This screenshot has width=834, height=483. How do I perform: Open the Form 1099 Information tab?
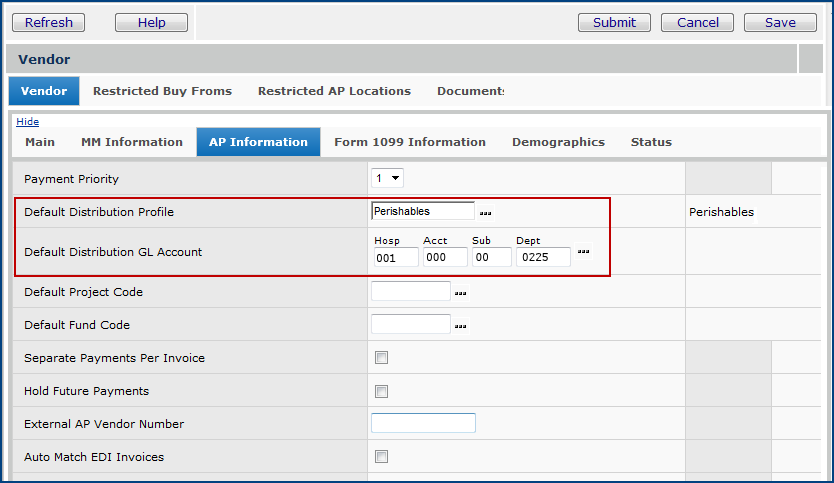(x=410, y=142)
